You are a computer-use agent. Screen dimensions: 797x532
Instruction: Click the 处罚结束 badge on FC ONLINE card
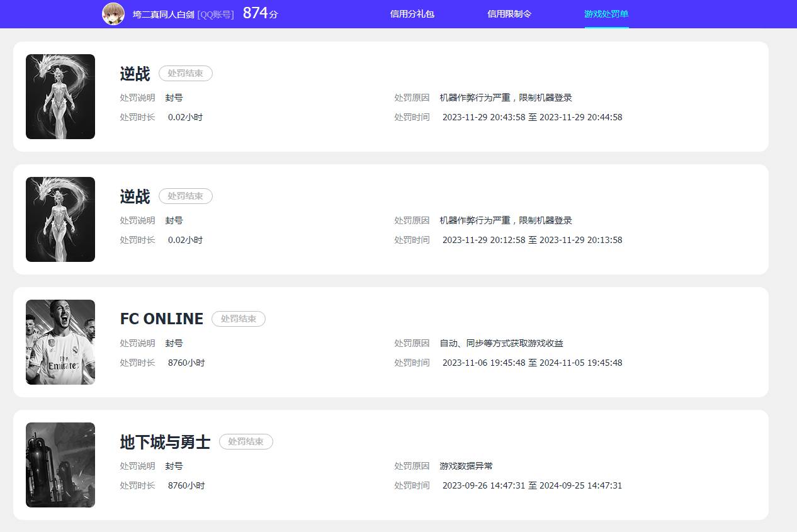point(239,319)
